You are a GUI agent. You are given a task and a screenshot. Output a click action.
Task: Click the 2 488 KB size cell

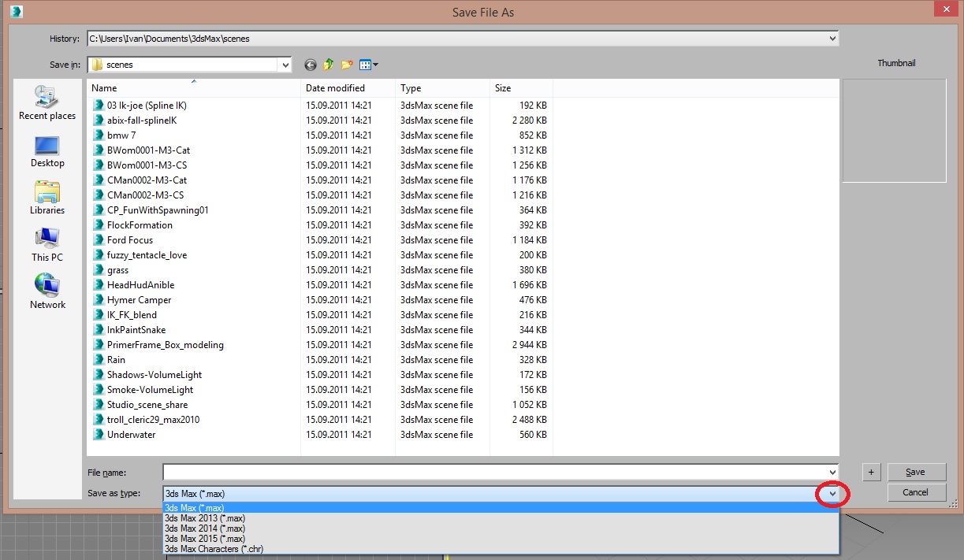(529, 420)
